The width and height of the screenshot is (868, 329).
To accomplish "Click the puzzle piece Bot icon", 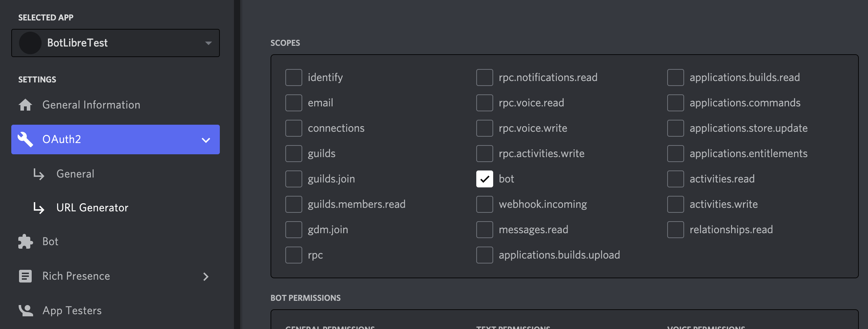I will coord(25,241).
